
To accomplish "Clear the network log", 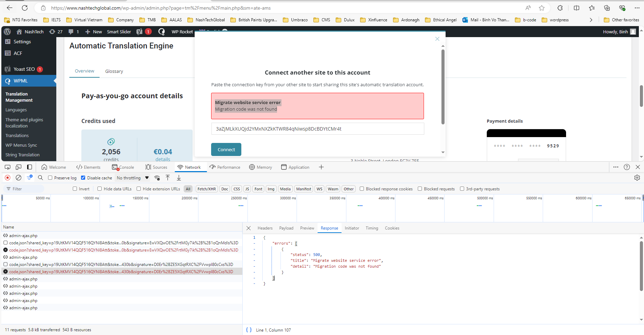I will tap(19, 178).
